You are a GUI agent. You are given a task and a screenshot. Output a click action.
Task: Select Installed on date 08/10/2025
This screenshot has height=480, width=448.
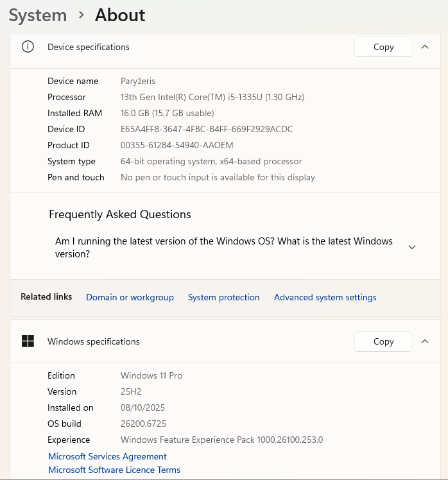pos(142,407)
